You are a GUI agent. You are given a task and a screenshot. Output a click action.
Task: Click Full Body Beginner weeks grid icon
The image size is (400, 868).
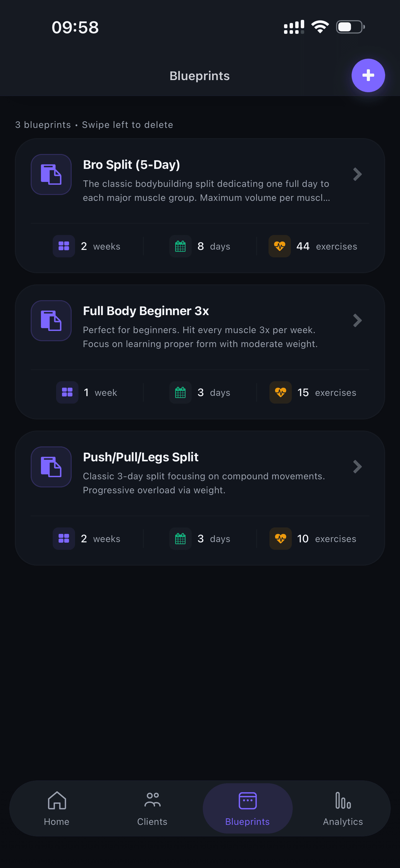point(67,392)
